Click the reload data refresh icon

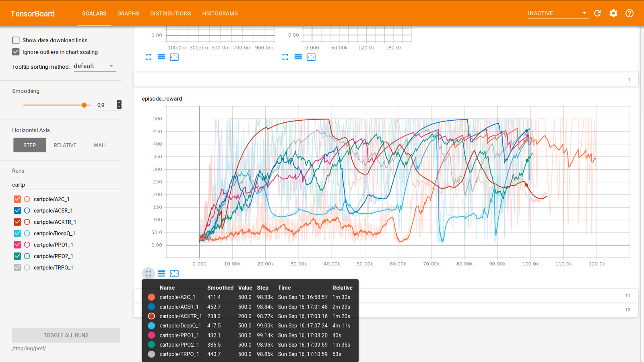click(x=597, y=13)
